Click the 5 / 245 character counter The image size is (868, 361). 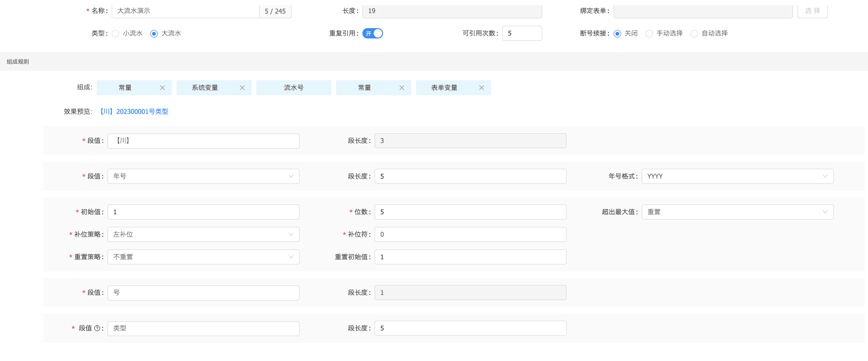275,11
